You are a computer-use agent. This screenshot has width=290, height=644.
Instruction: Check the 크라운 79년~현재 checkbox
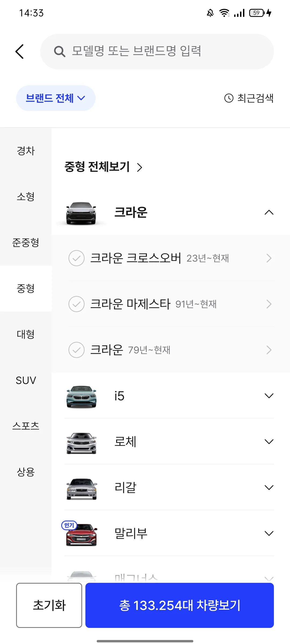coord(77,350)
